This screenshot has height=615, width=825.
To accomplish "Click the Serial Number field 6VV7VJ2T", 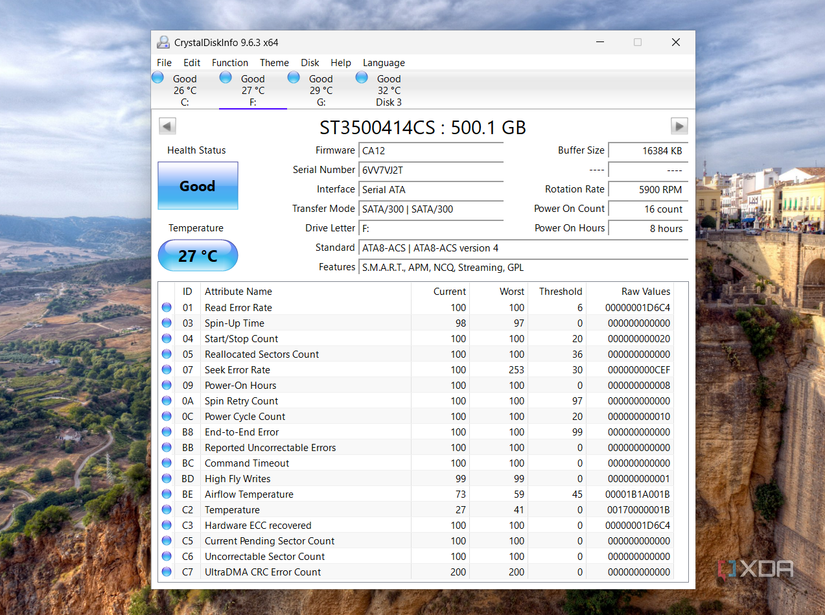I will [x=431, y=170].
